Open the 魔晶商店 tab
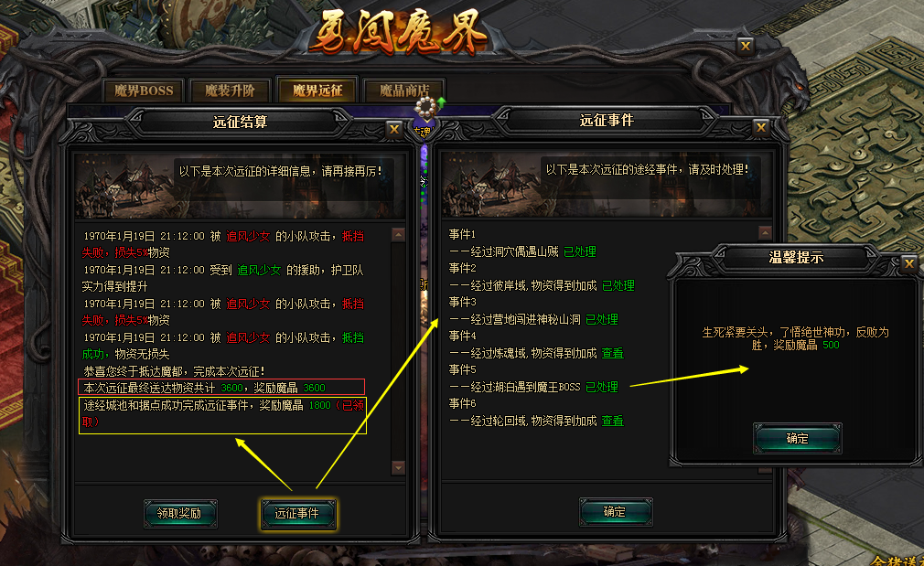 coord(403,91)
